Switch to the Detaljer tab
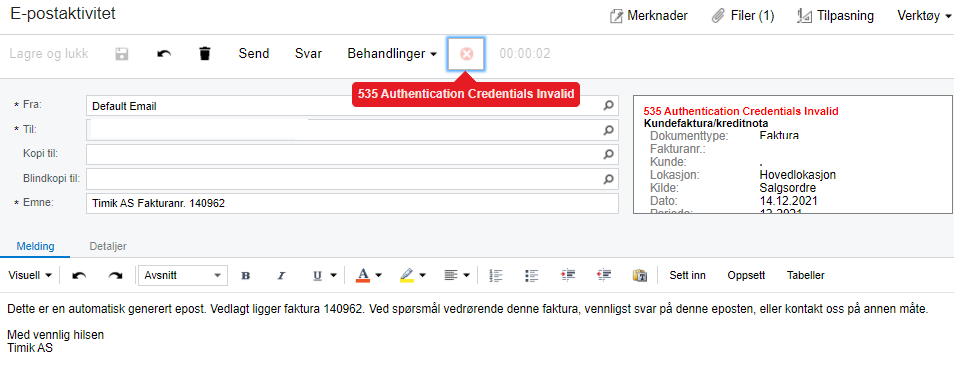The width and height of the screenshot is (954, 388). coord(108,246)
